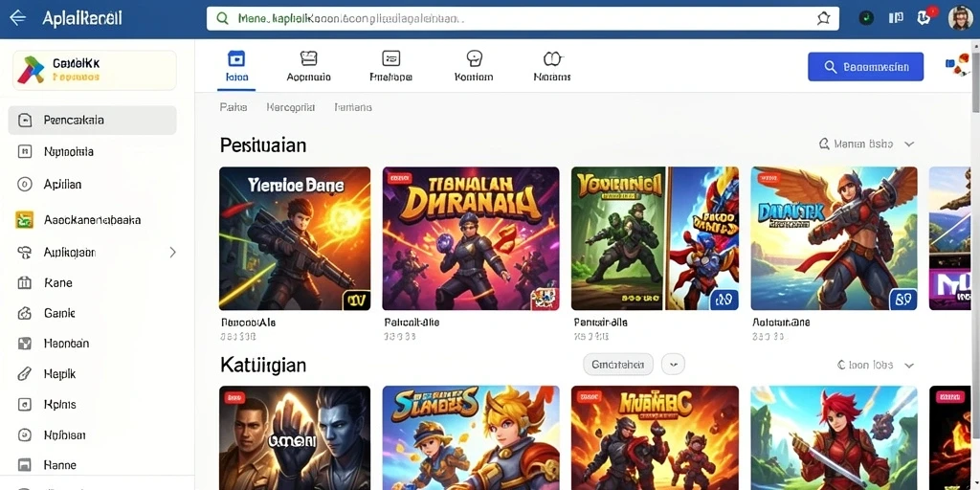Open the Yierioe Bane game thumbnail

295,238
